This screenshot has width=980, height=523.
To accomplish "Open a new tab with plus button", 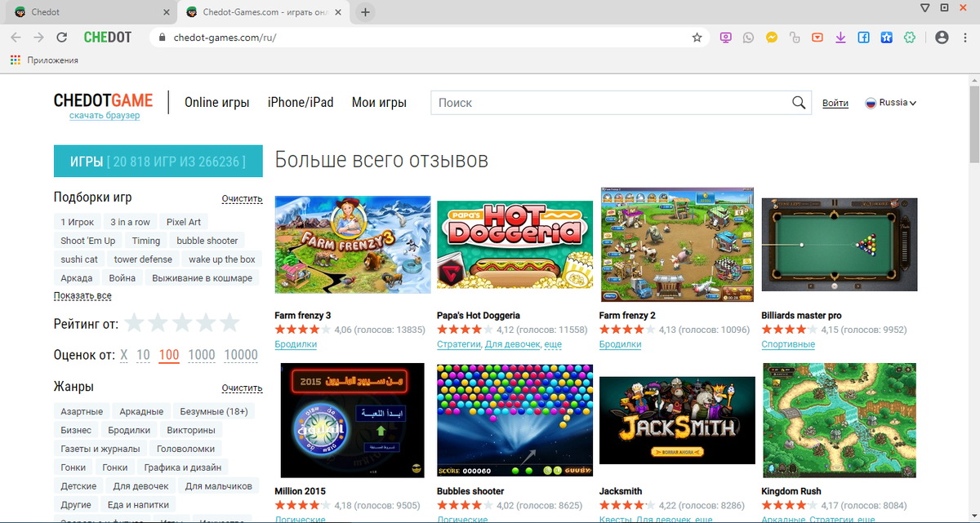I will pyautogui.click(x=365, y=12).
